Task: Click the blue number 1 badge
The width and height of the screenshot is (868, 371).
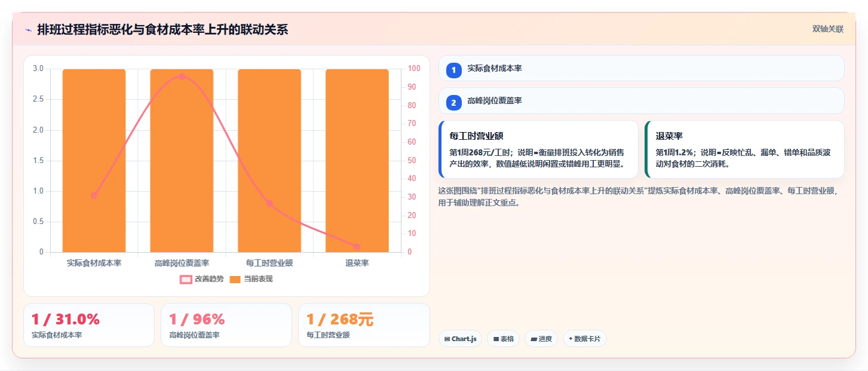Action: pos(453,70)
